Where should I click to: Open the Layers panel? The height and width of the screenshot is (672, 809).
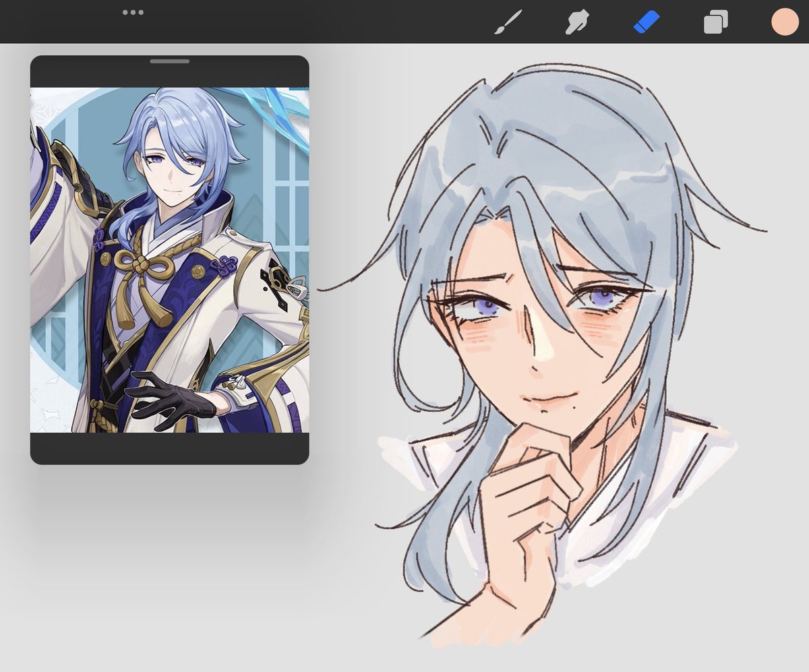click(715, 22)
